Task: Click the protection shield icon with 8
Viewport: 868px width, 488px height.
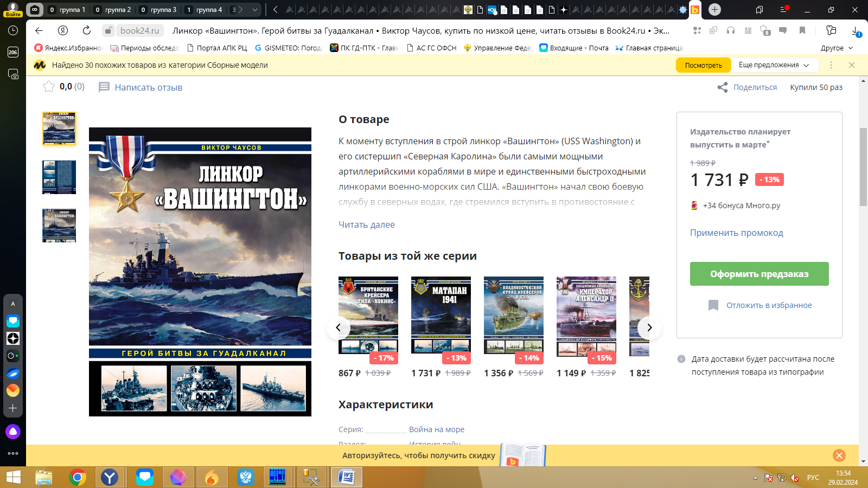Action: [765, 30]
